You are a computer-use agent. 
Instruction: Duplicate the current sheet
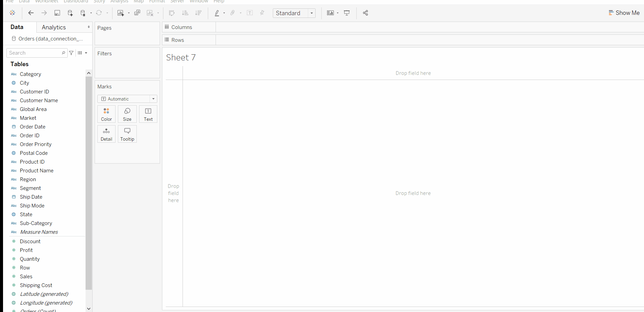tap(137, 13)
